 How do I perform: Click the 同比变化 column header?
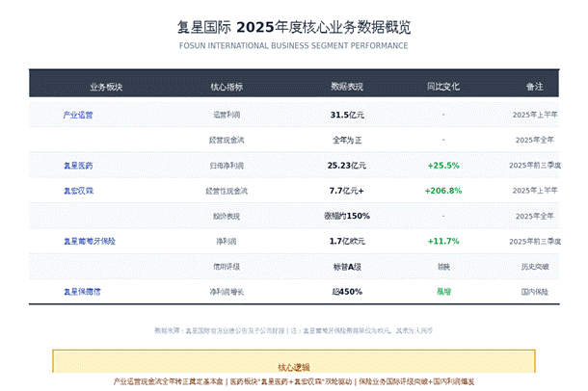pyautogui.click(x=443, y=87)
